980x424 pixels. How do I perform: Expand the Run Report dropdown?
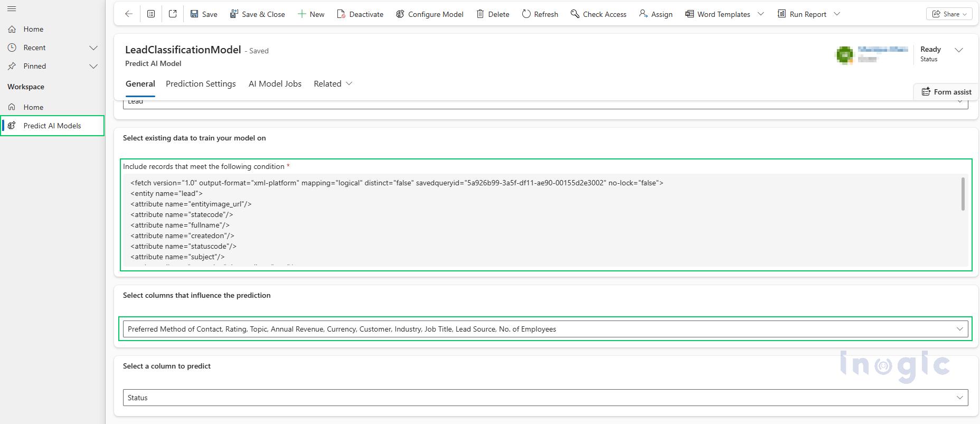coord(837,14)
